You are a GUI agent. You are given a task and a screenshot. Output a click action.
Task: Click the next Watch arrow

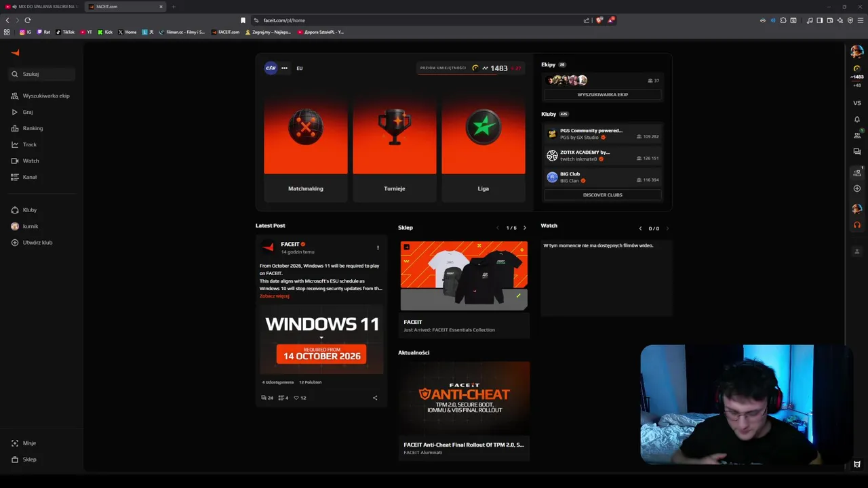click(667, 228)
